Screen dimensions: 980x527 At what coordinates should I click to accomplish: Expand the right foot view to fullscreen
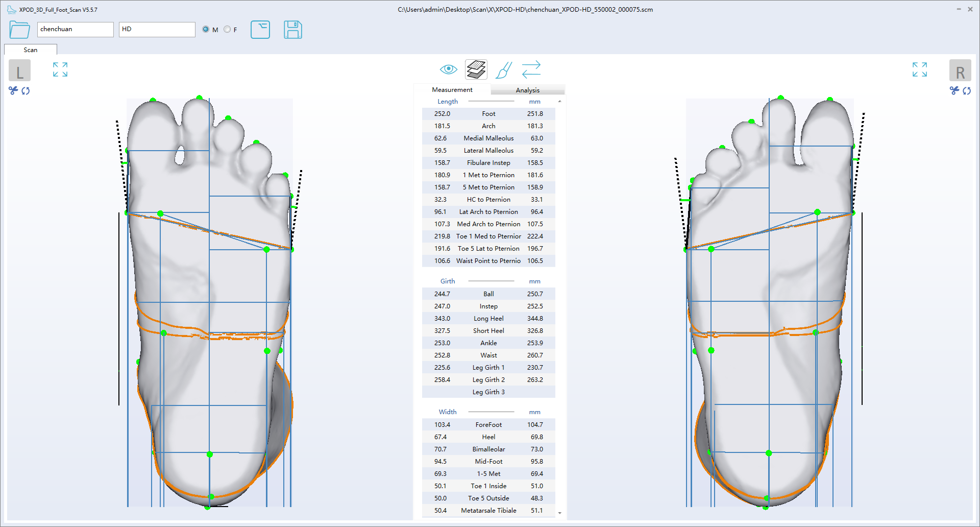[x=919, y=69]
